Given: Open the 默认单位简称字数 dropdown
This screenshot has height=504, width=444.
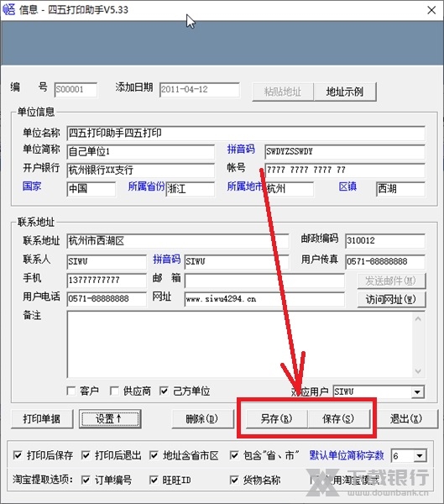Looking at the screenshot, I should 420,456.
